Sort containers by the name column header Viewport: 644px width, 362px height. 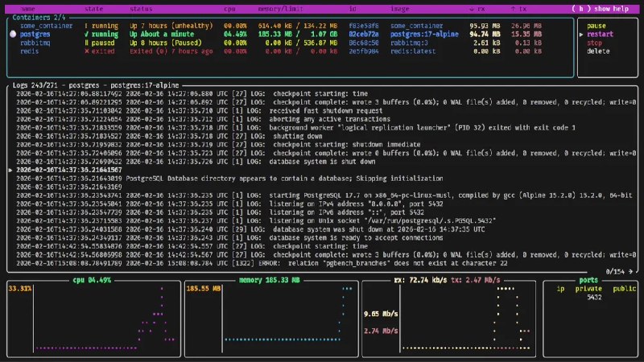point(27,9)
